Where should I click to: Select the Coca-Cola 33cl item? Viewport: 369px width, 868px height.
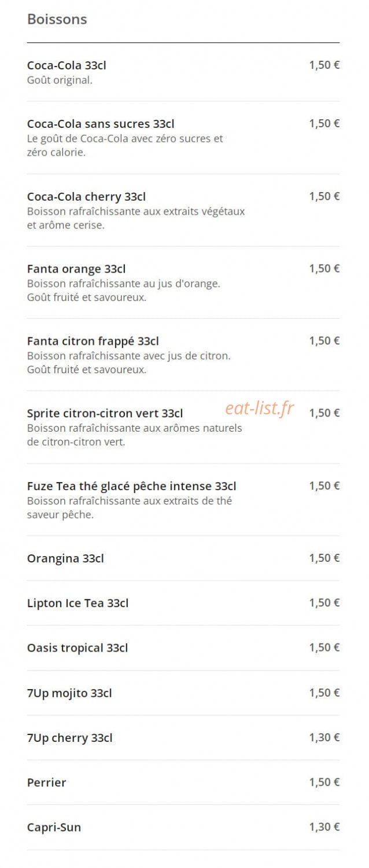click(x=183, y=72)
